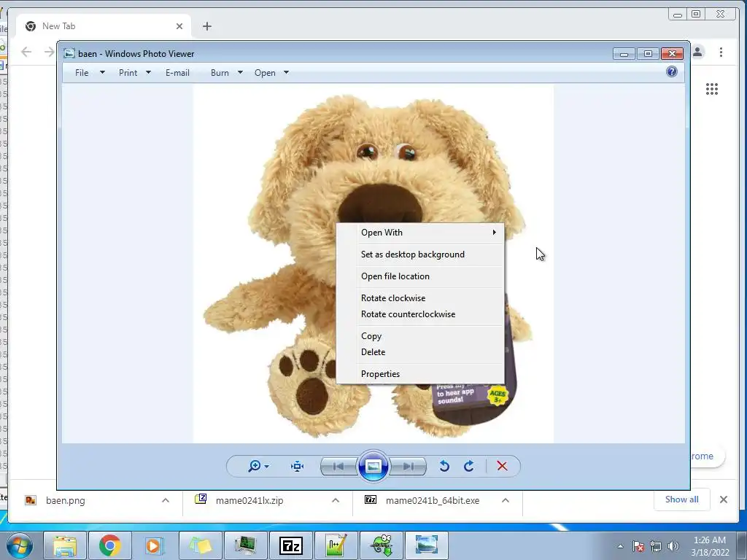
Task: Click the red X delete photo icon
Action: [x=502, y=466]
